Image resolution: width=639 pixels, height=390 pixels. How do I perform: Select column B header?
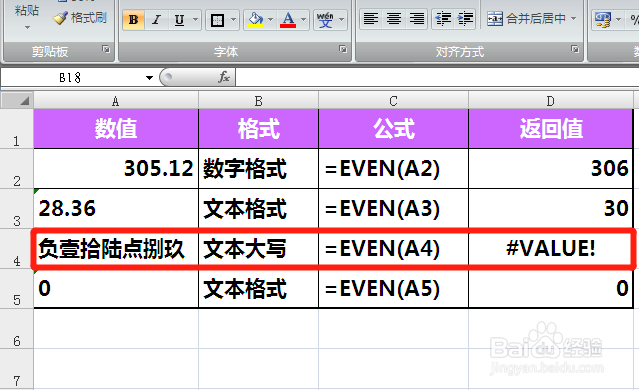click(258, 101)
